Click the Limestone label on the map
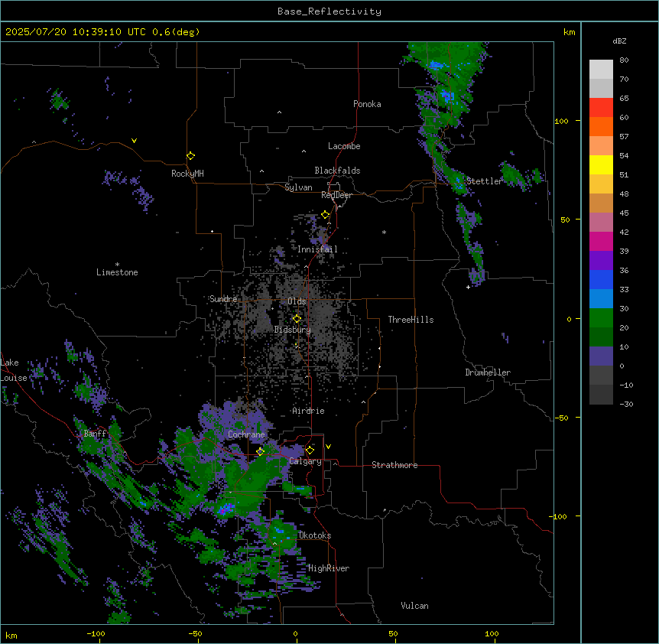 coord(117,272)
